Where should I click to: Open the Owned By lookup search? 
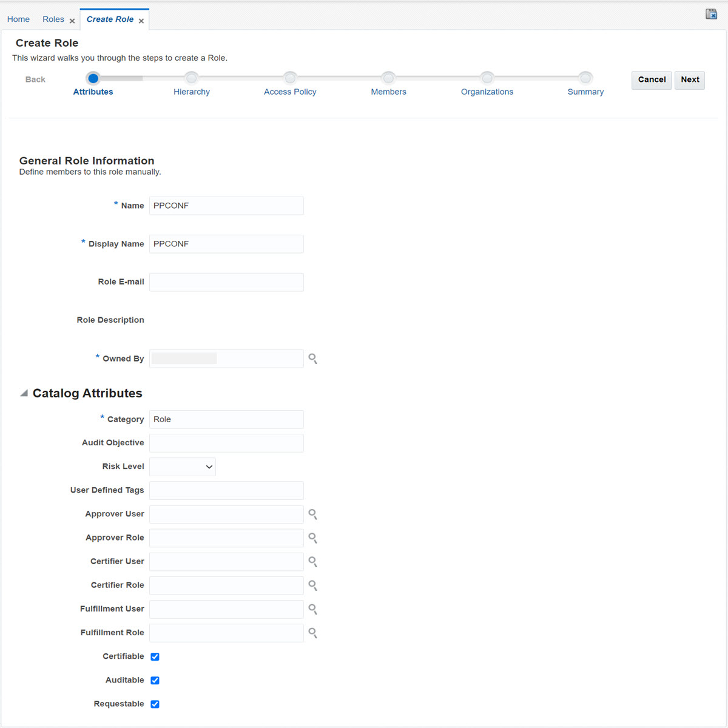[x=312, y=359]
